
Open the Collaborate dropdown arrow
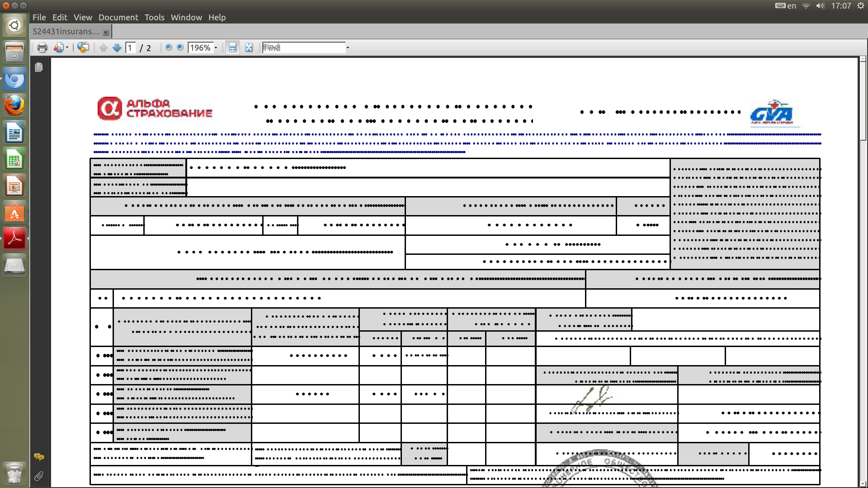click(x=67, y=47)
